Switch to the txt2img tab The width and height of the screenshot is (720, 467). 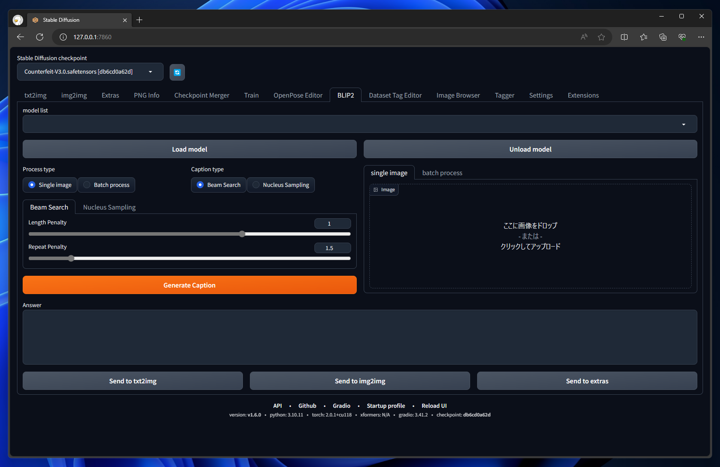tap(35, 96)
